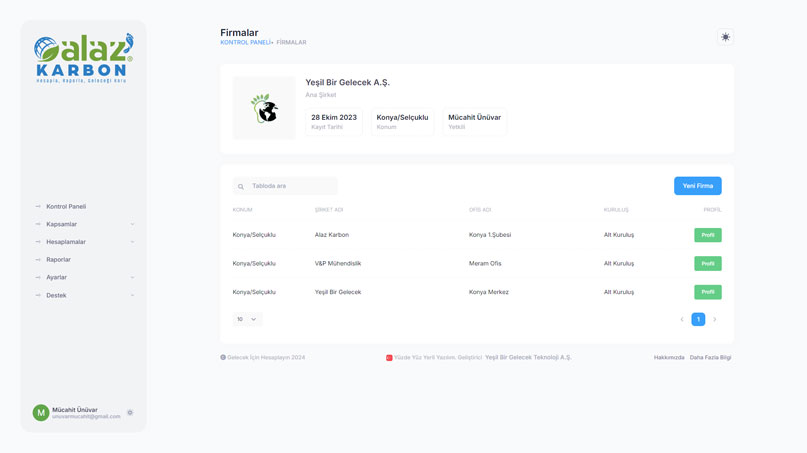Go to next page arrow in pagination
The width and height of the screenshot is (807, 453).
tap(714, 319)
